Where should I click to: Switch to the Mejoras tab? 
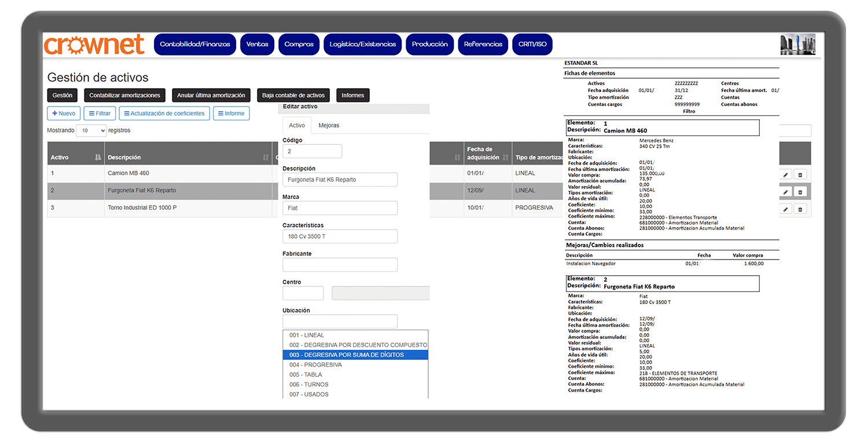coord(329,126)
